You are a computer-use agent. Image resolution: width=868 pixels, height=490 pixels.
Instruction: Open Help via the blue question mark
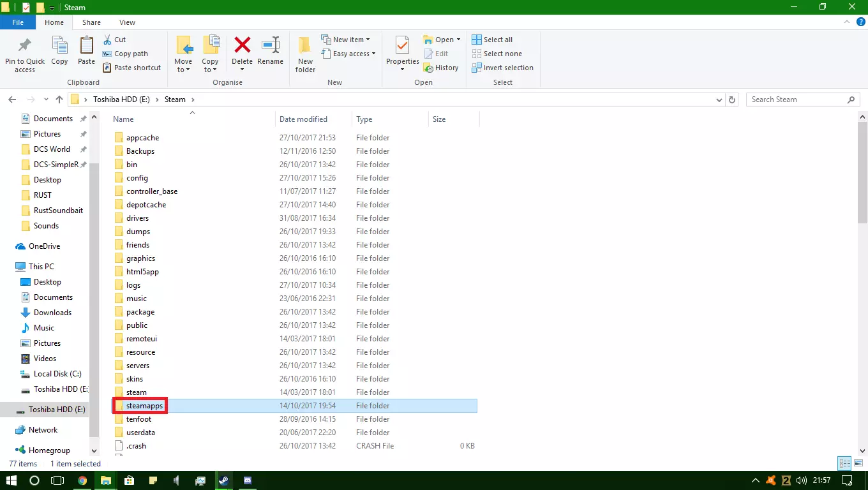(861, 22)
